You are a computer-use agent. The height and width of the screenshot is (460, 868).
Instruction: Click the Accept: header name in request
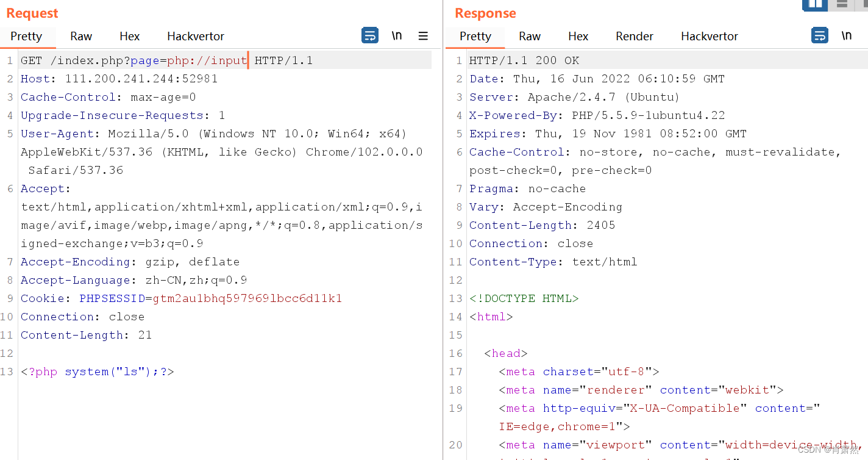(x=46, y=189)
